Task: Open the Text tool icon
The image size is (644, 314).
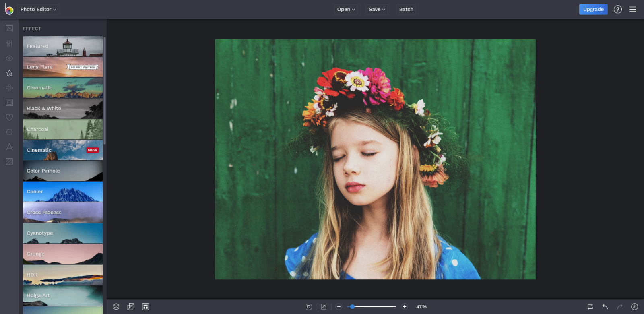Action: (9, 147)
